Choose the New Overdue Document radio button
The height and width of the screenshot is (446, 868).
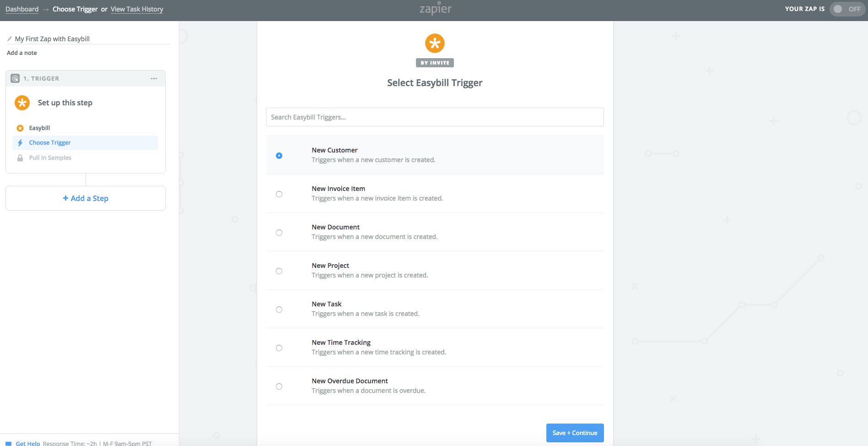(279, 386)
